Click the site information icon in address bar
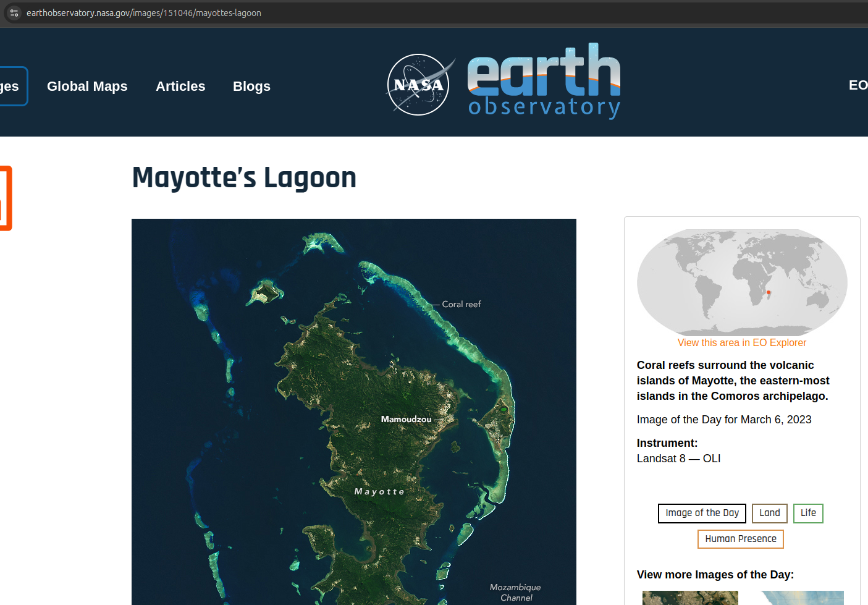Screen dimensions: 868x605 [14, 13]
